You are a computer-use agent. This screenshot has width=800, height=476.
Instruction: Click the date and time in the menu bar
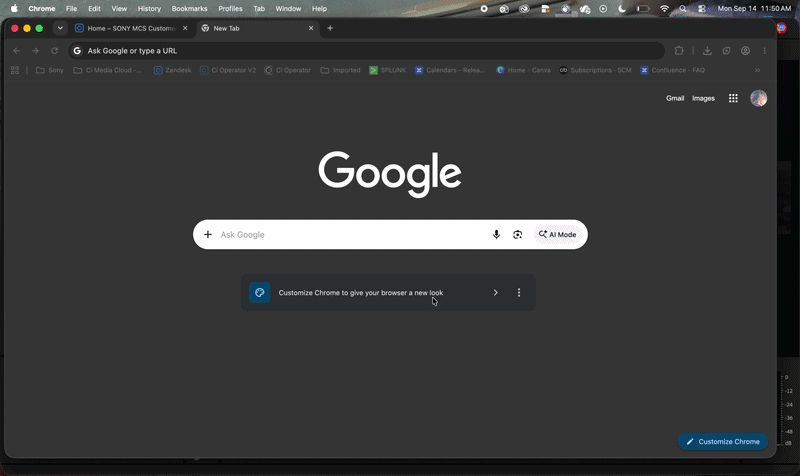[x=755, y=9]
